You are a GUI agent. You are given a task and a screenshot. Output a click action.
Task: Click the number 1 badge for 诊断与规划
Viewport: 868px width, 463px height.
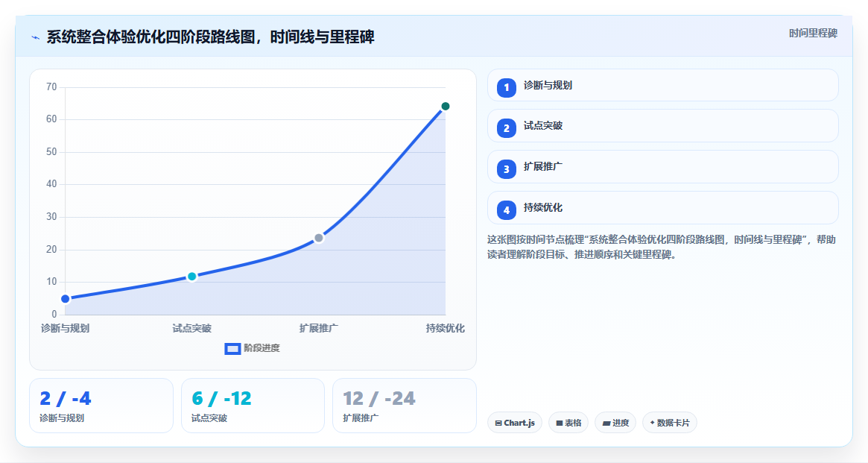(x=506, y=87)
